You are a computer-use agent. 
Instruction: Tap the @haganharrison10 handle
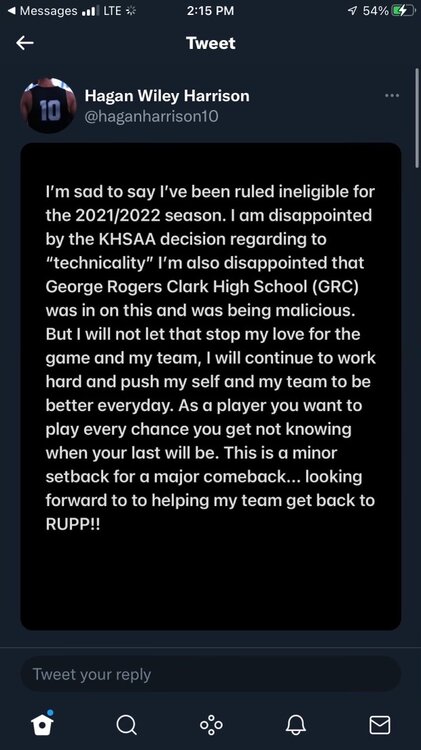(151, 116)
